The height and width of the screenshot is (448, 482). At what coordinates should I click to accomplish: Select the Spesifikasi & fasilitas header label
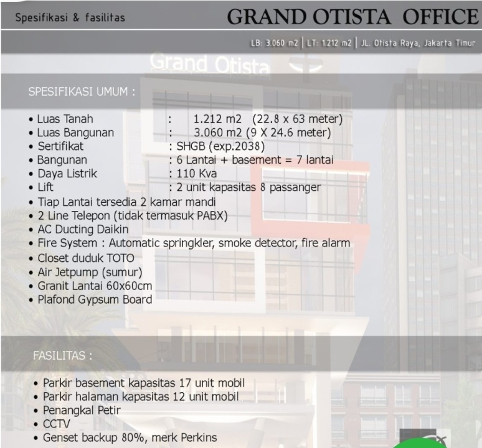point(70,17)
